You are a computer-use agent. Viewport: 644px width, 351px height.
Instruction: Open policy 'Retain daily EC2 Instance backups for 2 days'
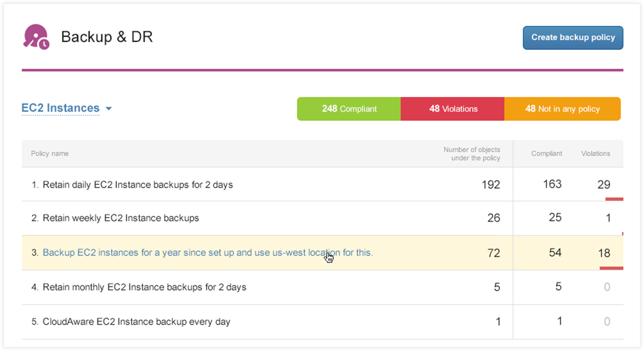pyautogui.click(x=137, y=185)
